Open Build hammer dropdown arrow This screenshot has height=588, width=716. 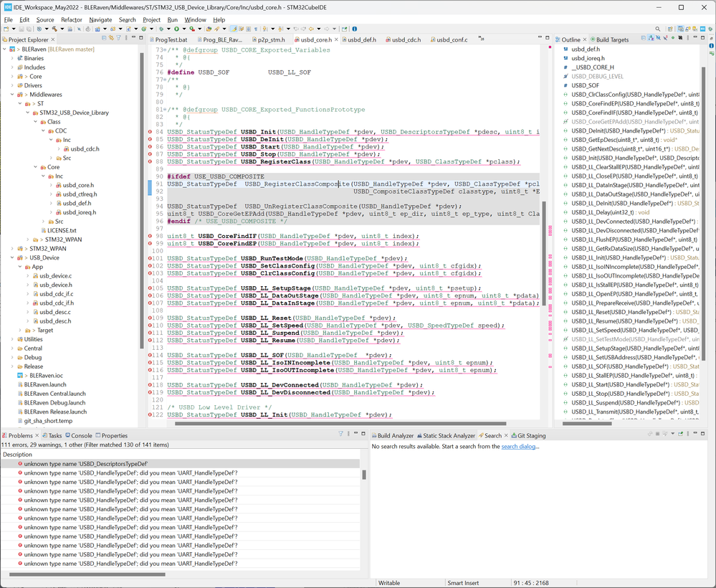(x=62, y=29)
